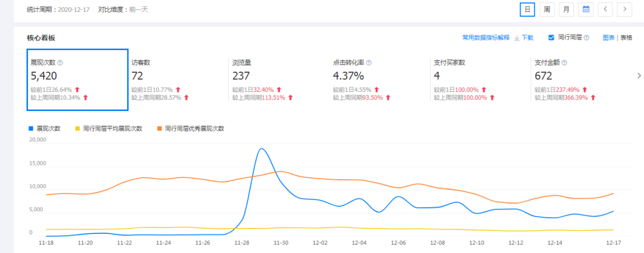This screenshot has height=253, width=644.
Task: Open the calendar date picker icon
Action: pyautogui.click(x=586, y=10)
